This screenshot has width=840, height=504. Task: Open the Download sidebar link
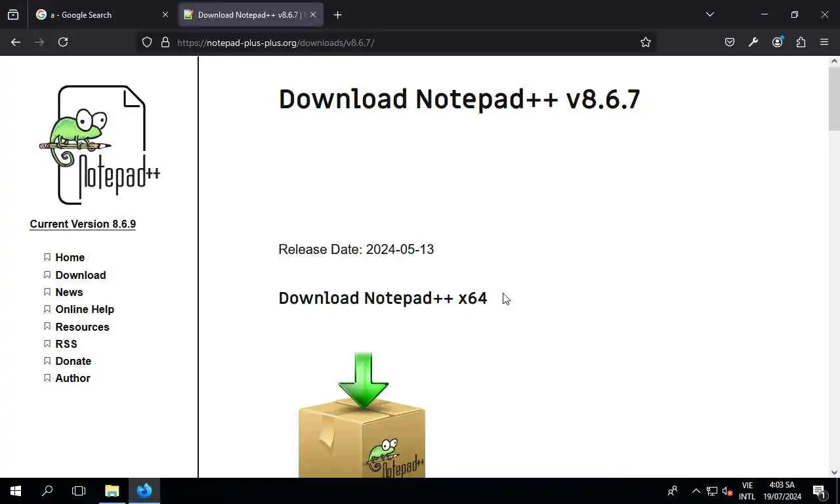[80, 275]
